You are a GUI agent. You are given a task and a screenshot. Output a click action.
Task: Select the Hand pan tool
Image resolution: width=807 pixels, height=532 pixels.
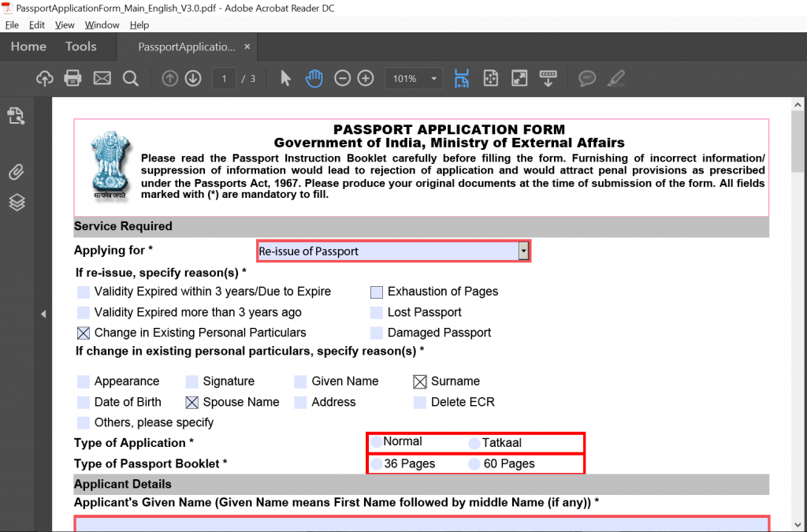pyautogui.click(x=314, y=78)
